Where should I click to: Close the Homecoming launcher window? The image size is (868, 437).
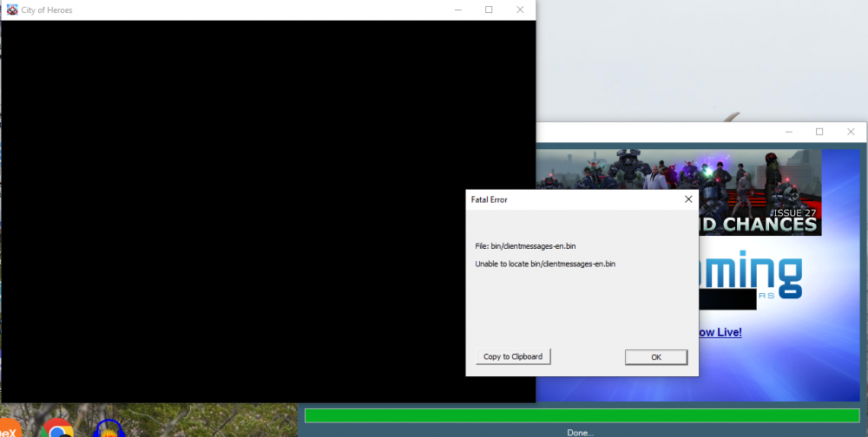851,132
